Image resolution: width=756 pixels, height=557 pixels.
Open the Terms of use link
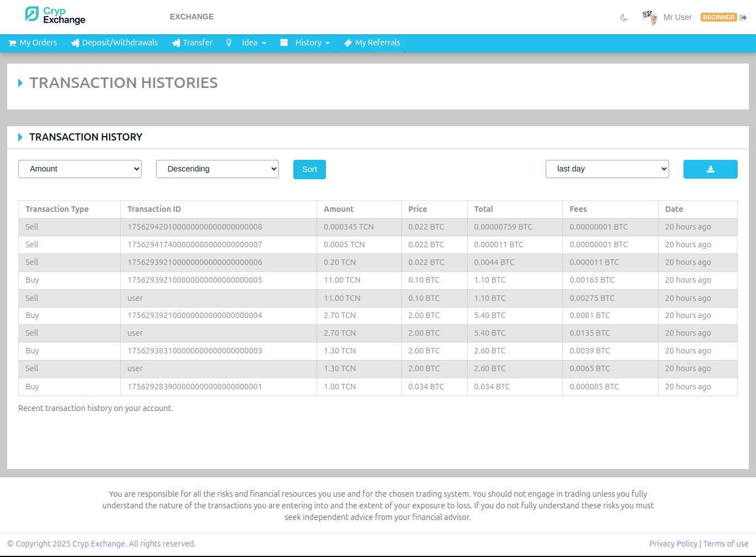(x=726, y=544)
